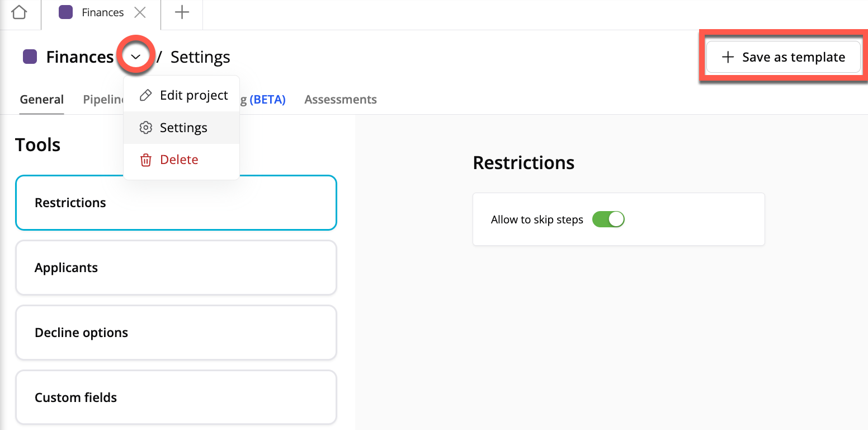The image size is (868, 430).
Task: Open the General settings tab
Action: [42, 100]
